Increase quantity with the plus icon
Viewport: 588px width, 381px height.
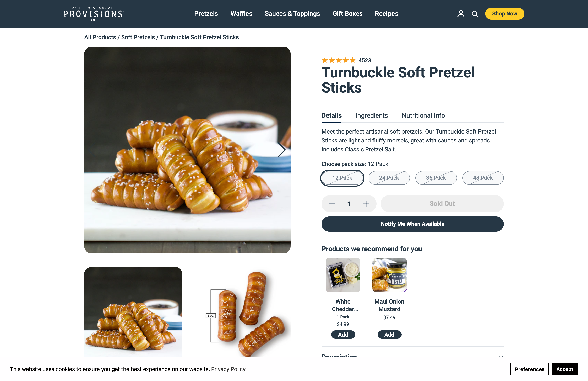[366, 203]
